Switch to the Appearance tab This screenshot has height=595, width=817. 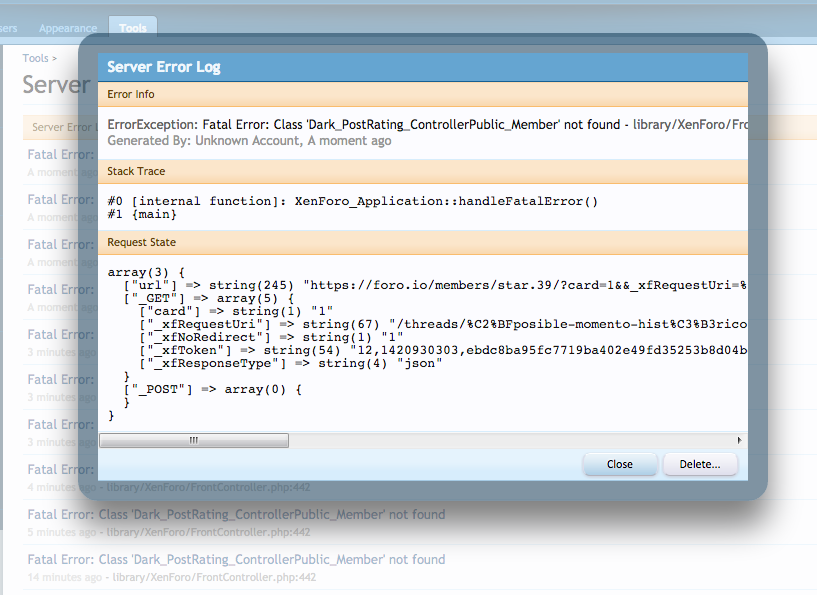[68, 28]
